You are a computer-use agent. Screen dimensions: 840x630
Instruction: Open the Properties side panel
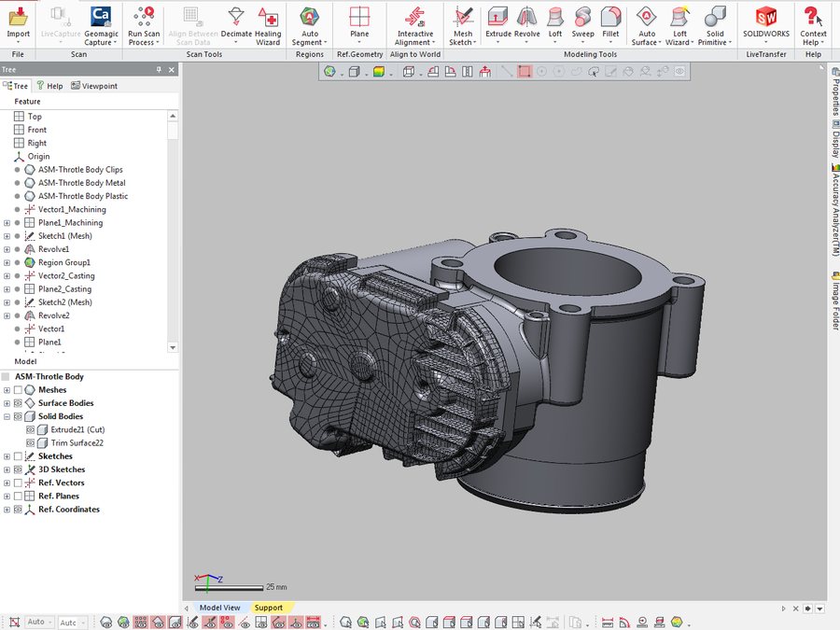pos(835,91)
